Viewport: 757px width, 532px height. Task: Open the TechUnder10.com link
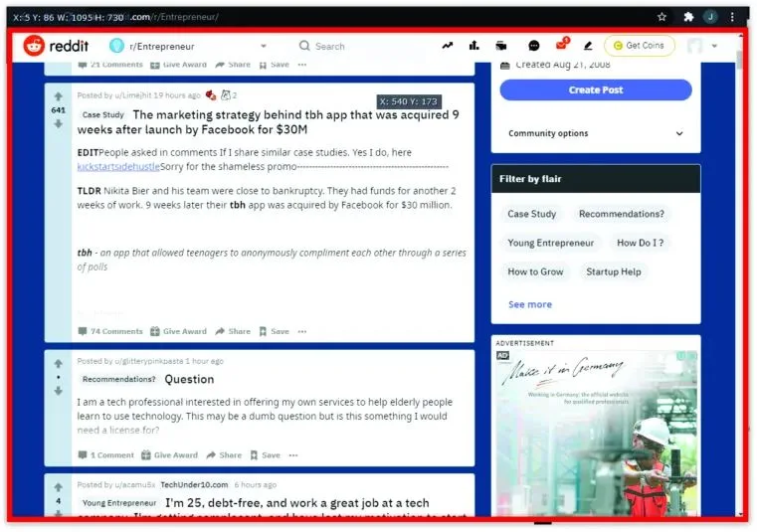point(194,484)
